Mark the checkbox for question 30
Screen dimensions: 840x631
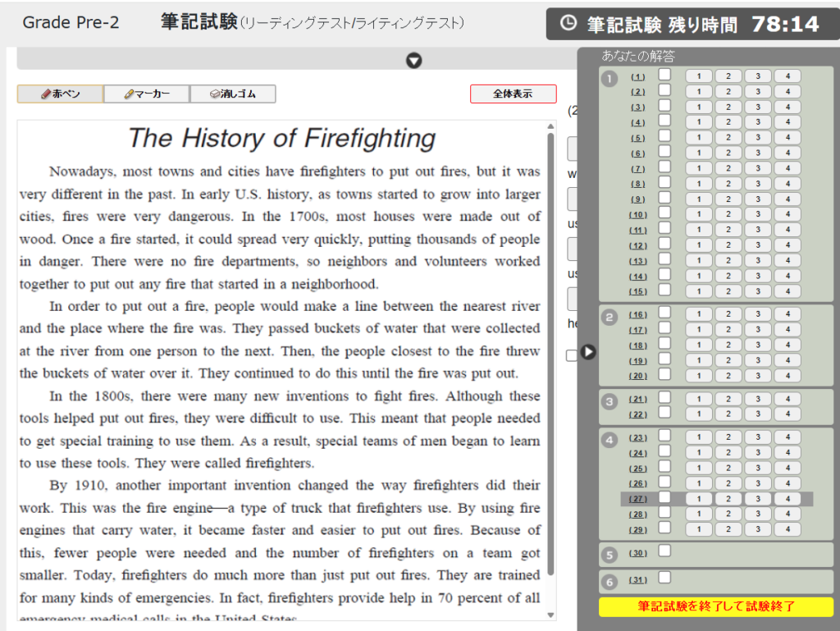pos(664,551)
